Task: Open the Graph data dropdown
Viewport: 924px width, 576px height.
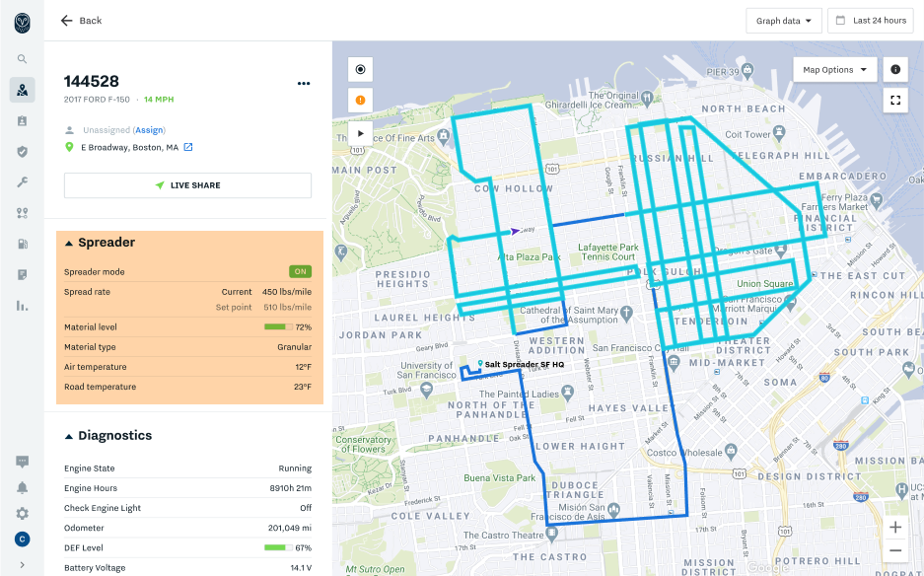Action: pyautogui.click(x=784, y=21)
